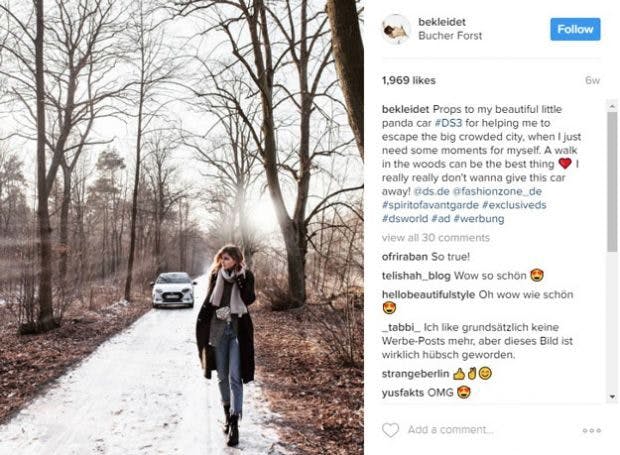
Task: Open the #DS3 hashtag
Action: pos(448,123)
